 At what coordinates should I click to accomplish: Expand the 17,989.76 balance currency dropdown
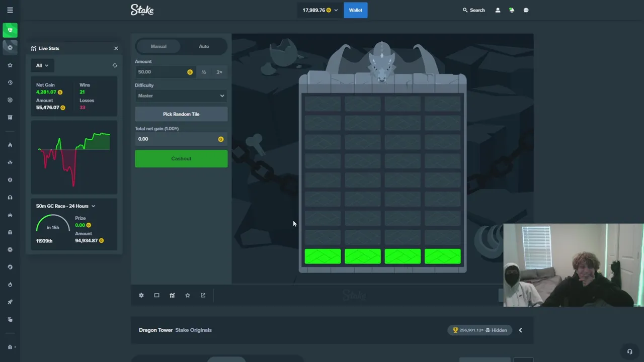(320, 10)
